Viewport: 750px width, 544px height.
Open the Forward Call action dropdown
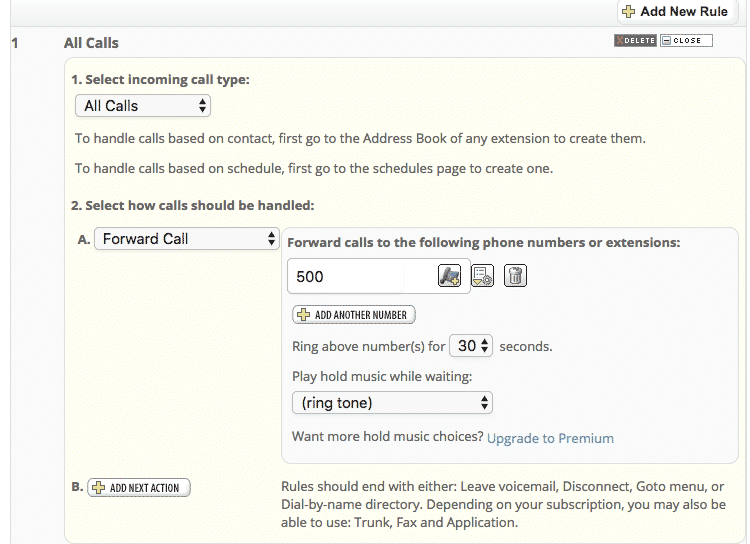point(187,239)
